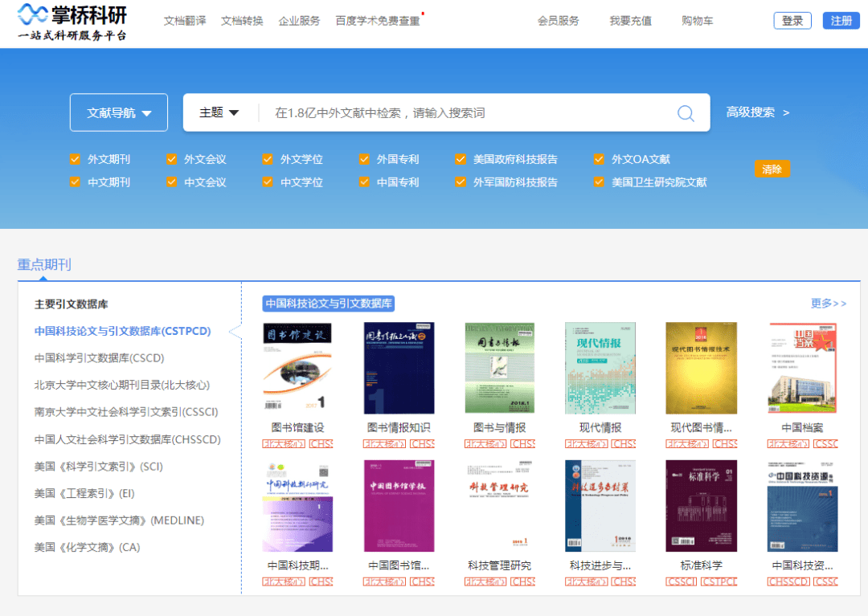Screen dimensions: 868x616
Task: Select 北京大学中文核心期刊目录(北大核心)
Action: (122, 385)
